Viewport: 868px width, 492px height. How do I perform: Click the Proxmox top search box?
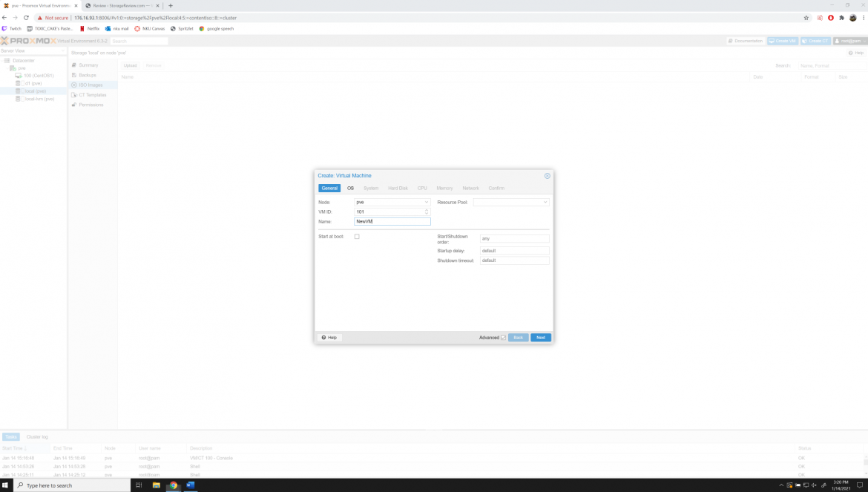point(139,41)
